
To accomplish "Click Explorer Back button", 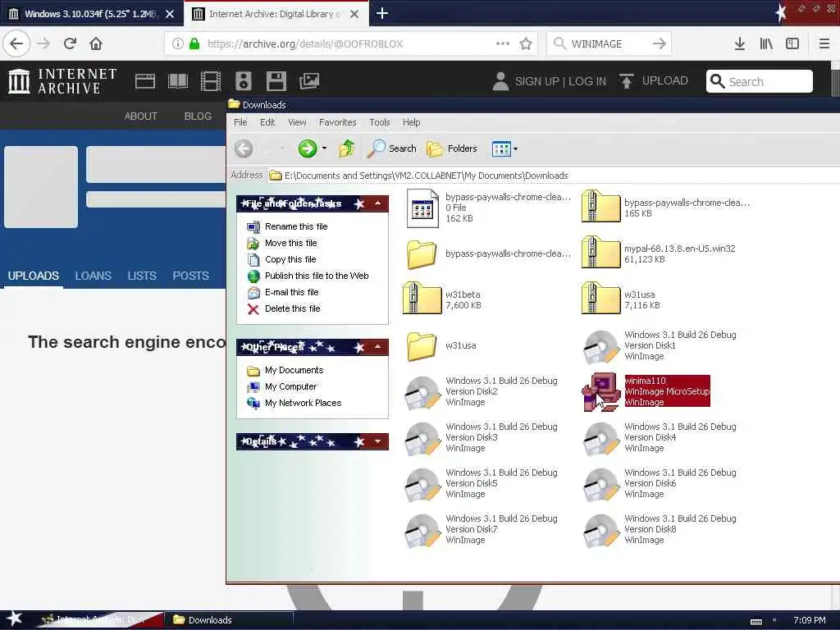I will click(x=244, y=148).
